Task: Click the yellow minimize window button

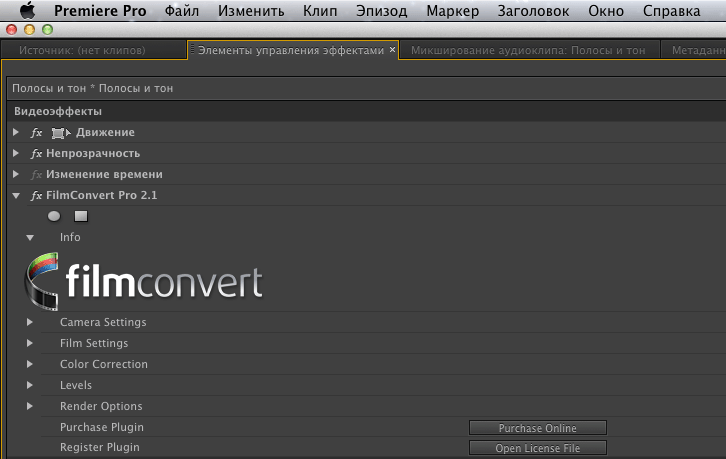Action: [x=29, y=30]
